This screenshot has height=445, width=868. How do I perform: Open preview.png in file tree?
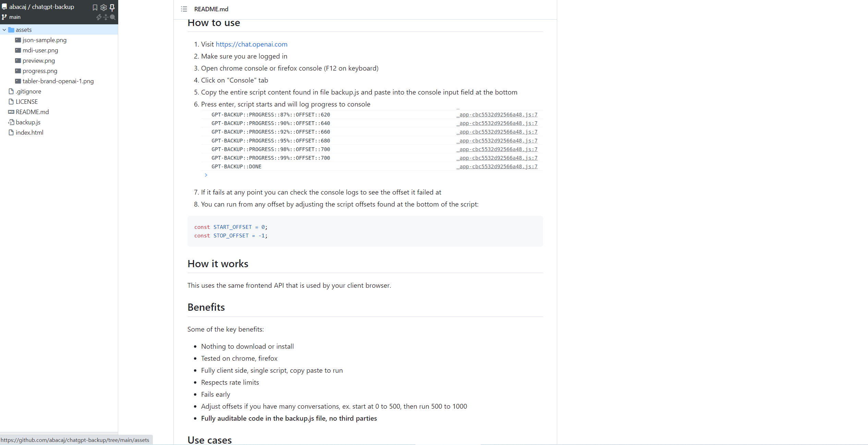(x=39, y=61)
